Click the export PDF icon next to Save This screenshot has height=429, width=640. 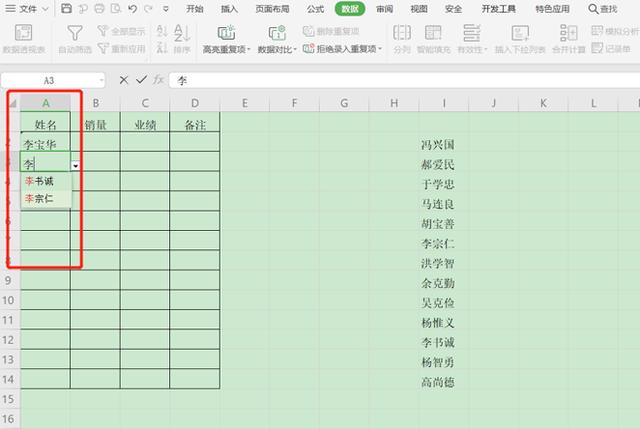coord(83,8)
